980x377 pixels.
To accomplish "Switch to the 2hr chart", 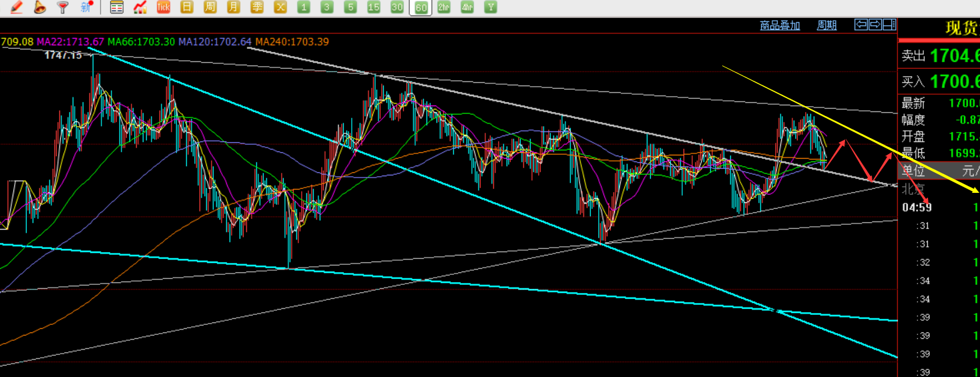I will [x=444, y=7].
